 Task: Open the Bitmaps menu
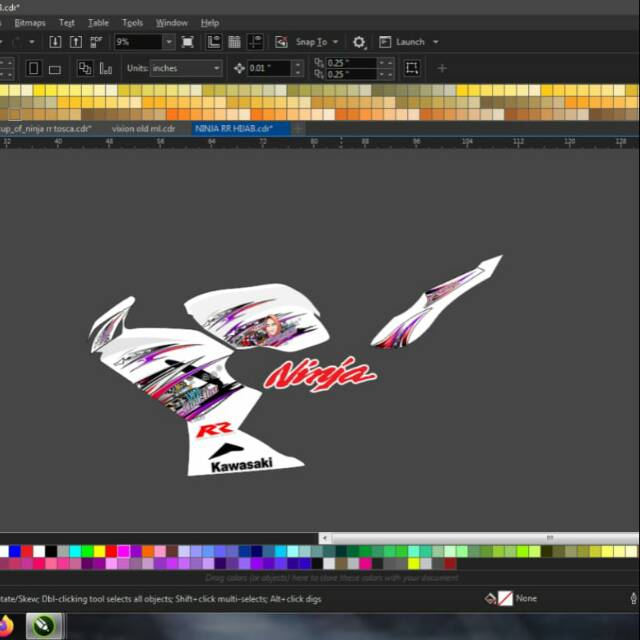point(30,23)
